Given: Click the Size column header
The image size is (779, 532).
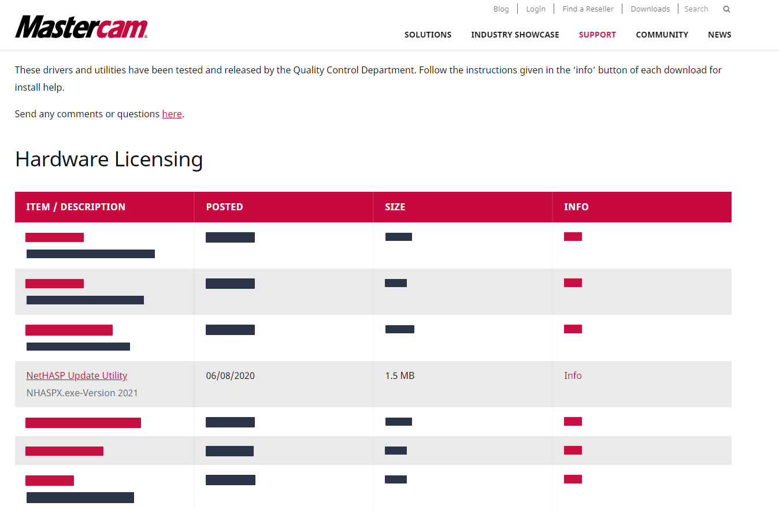Looking at the screenshot, I should pyautogui.click(x=463, y=207).
